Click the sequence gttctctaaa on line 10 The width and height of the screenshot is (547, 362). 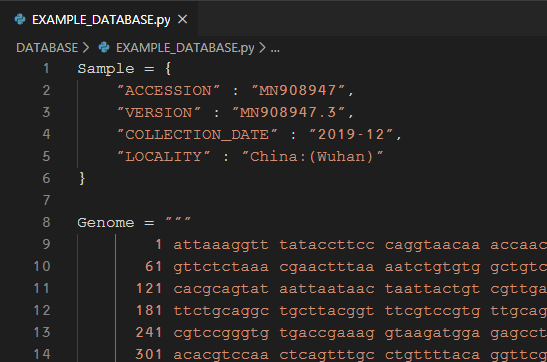click(x=221, y=267)
